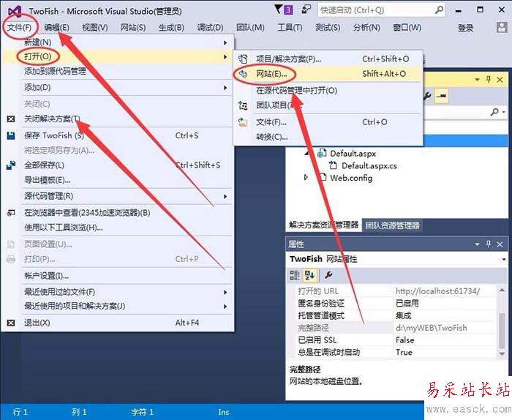This screenshot has width=512, height=420.
Task: Close the Properties panel
Action: pyautogui.click(x=500, y=244)
